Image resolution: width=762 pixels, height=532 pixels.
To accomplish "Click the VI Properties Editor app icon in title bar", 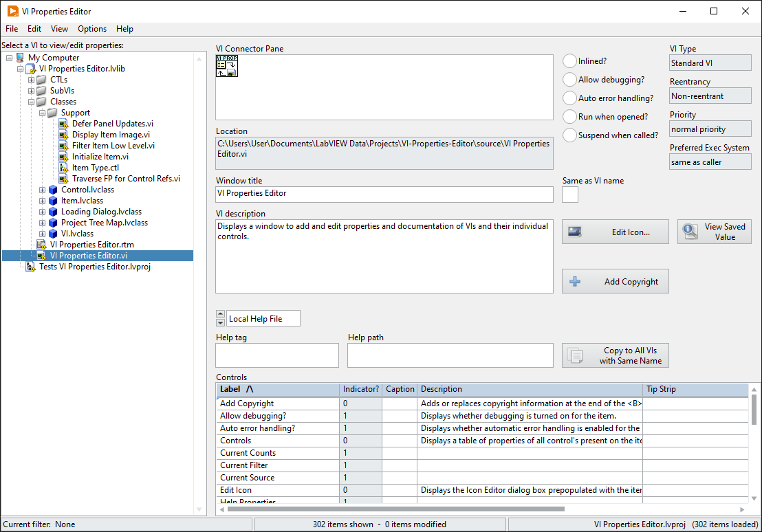I will [x=12, y=11].
